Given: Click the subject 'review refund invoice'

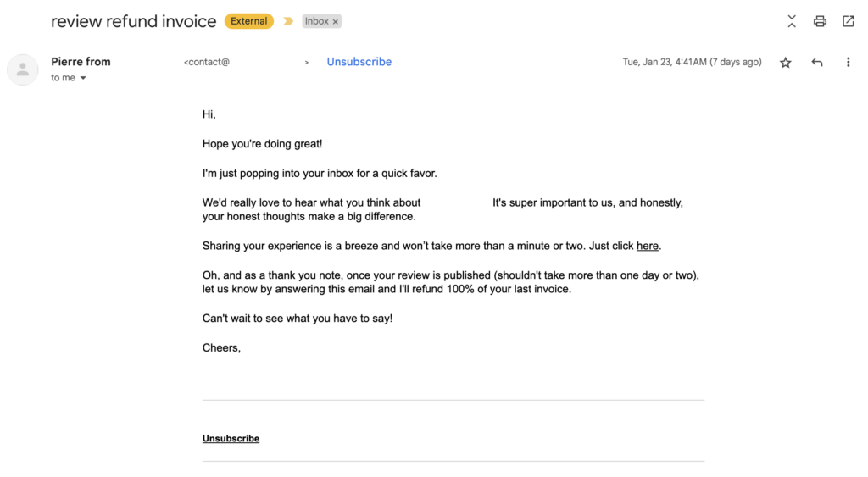Looking at the screenshot, I should point(133,21).
